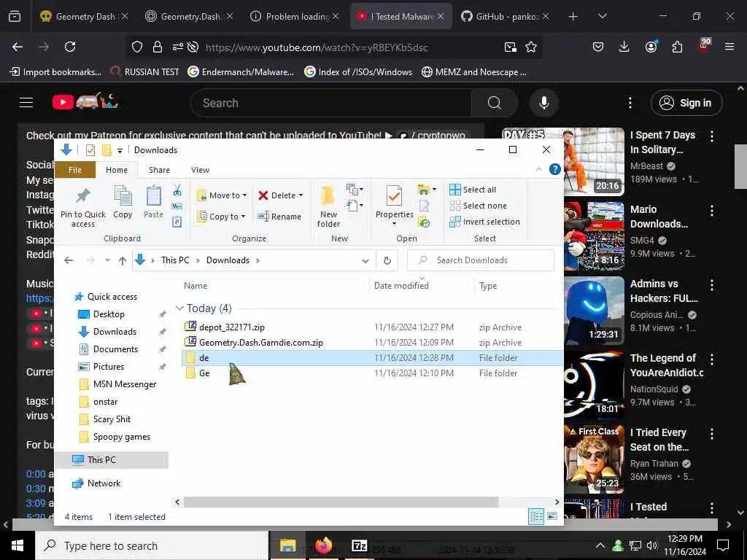Image resolution: width=747 pixels, height=560 pixels.
Task: Open 7-Zip from the taskbar
Action: pyautogui.click(x=359, y=545)
